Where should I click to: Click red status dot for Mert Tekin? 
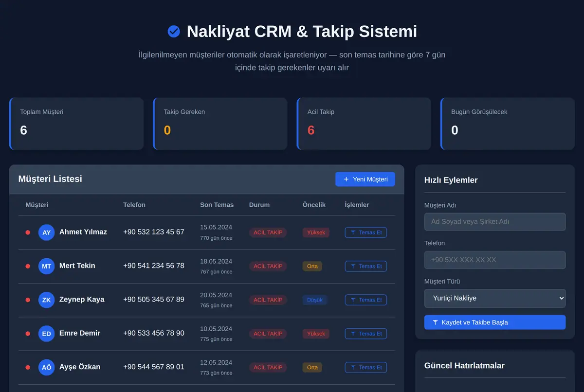[x=28, y=266]
